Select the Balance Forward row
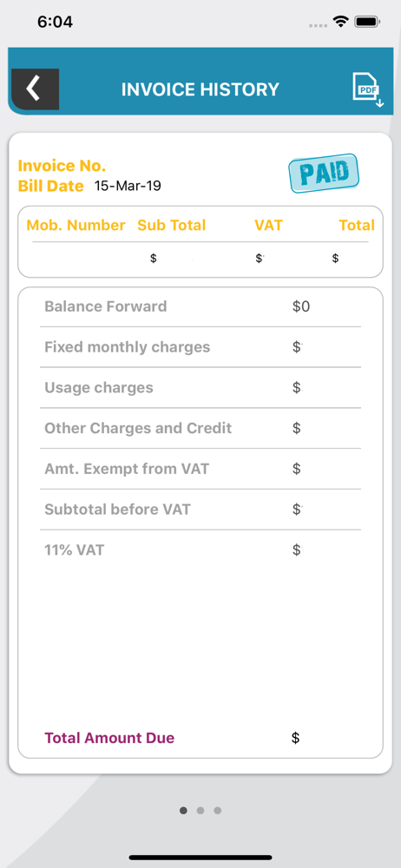Viewport: 401px width, 868px height. tap(200, 306)
